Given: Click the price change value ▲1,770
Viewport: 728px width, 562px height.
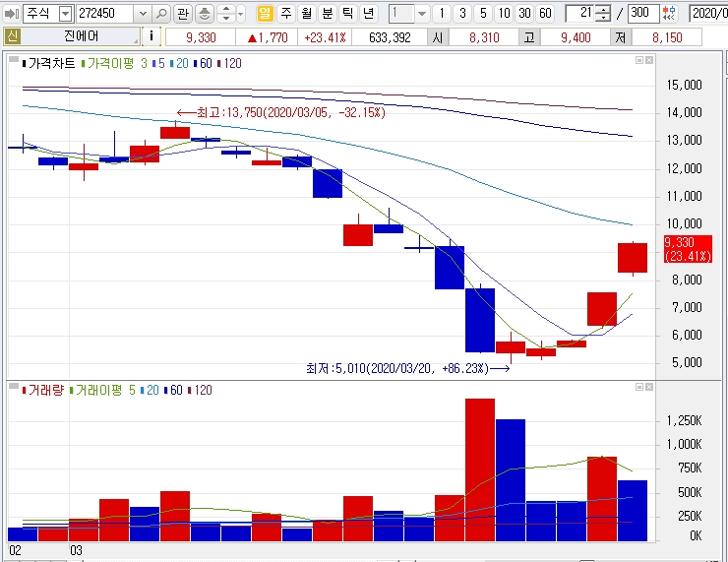Looking at the screenshot, I should pos(268,37).
